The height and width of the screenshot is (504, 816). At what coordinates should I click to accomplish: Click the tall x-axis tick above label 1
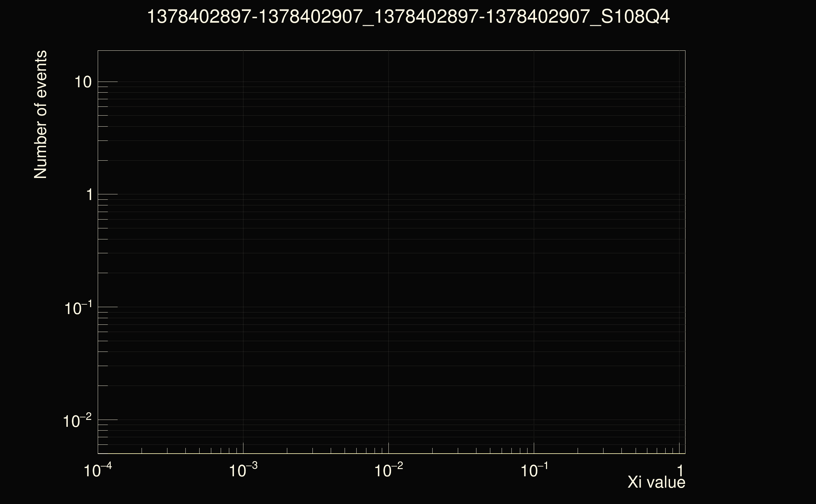point(679,448)
